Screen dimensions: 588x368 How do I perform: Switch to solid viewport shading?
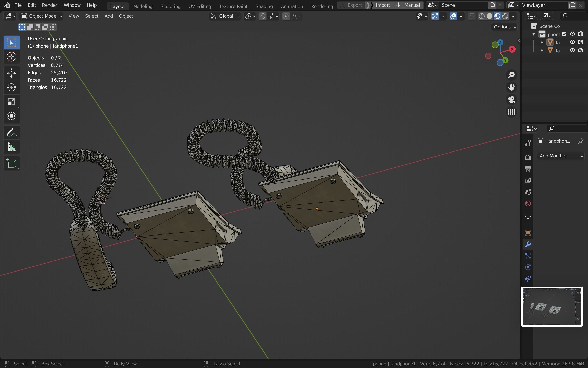click(x=490, y=16)
